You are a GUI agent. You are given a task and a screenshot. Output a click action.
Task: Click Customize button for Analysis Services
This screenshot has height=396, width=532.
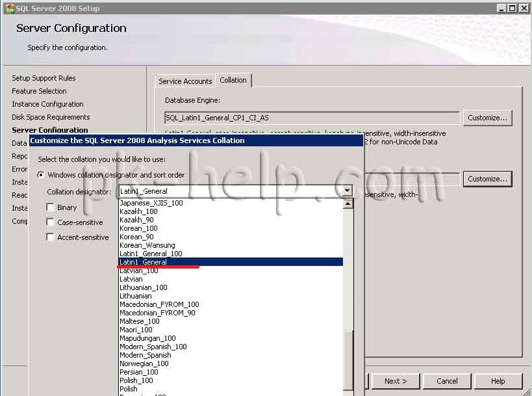point(487,179)
